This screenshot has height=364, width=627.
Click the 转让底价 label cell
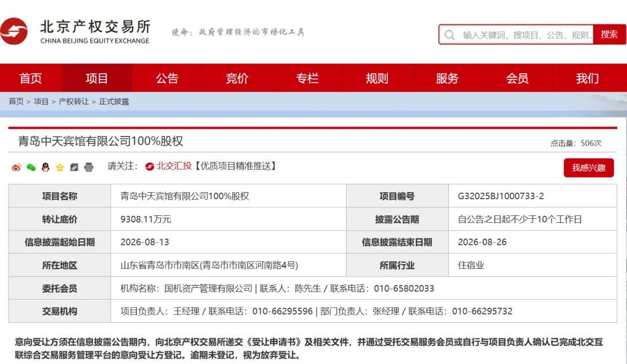pos(60,219)
